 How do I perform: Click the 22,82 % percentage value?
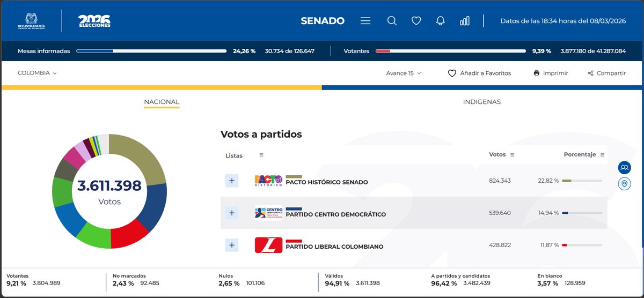[548, 181]
